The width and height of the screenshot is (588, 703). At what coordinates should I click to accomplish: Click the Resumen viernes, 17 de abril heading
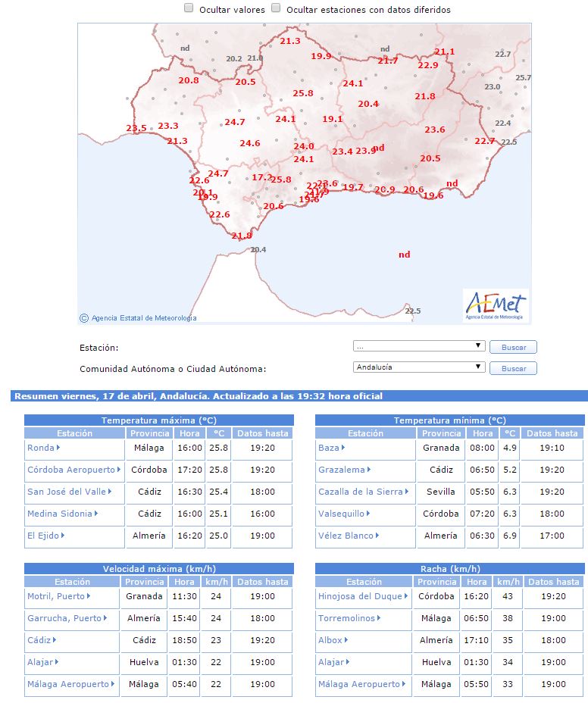199,396
